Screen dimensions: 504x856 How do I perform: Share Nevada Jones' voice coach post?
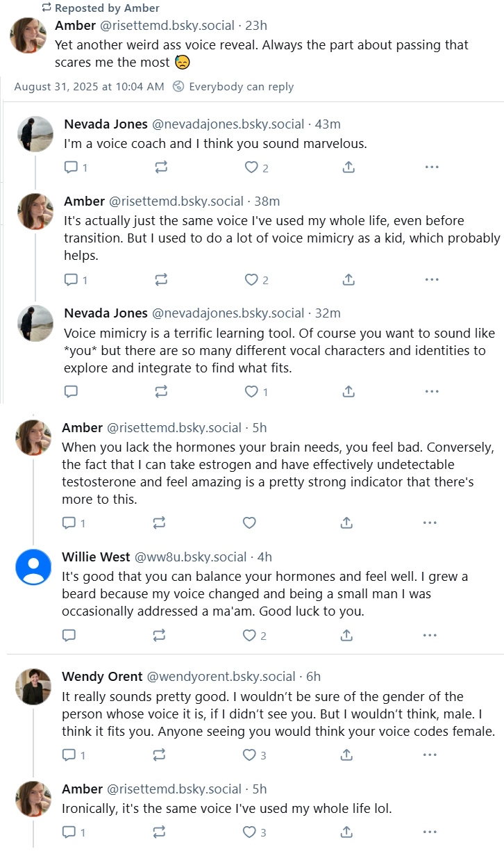[x=348, y=167]
